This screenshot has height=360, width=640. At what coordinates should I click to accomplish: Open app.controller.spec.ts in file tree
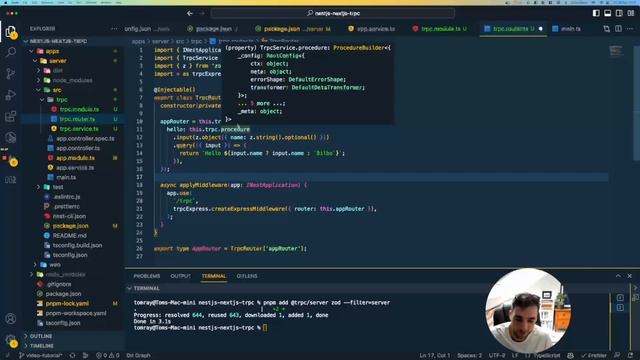85,138
